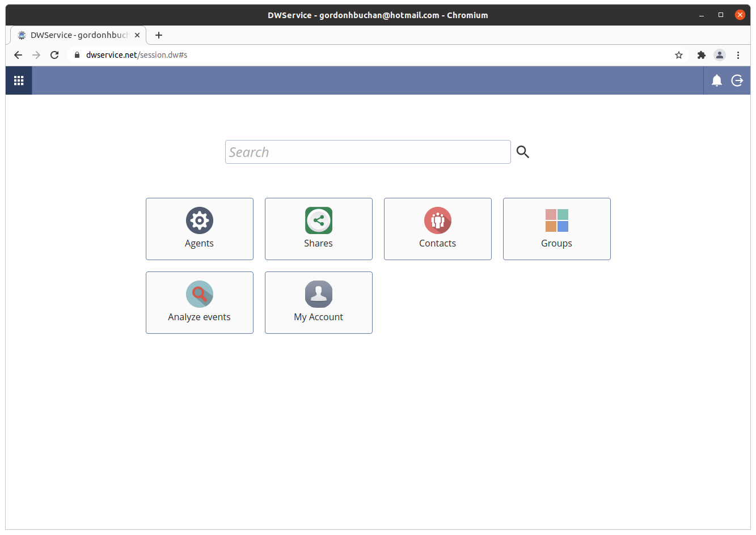Open a new browser tab

159,35
